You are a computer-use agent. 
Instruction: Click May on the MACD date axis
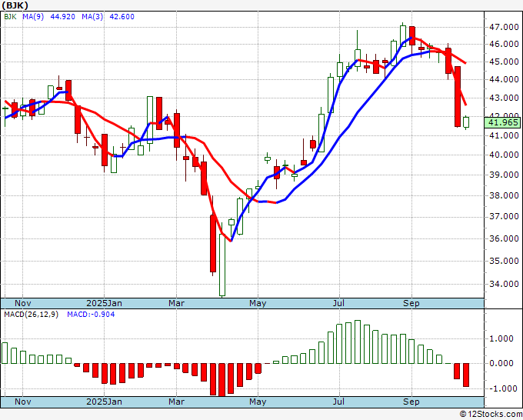click(x=258, y=402)
